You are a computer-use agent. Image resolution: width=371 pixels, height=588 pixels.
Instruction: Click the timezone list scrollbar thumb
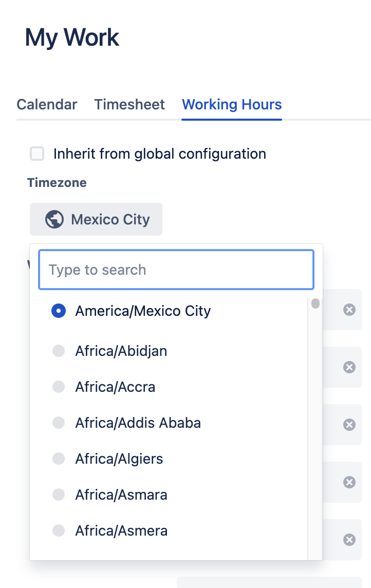pyautogui.click(x=316, y=304)
